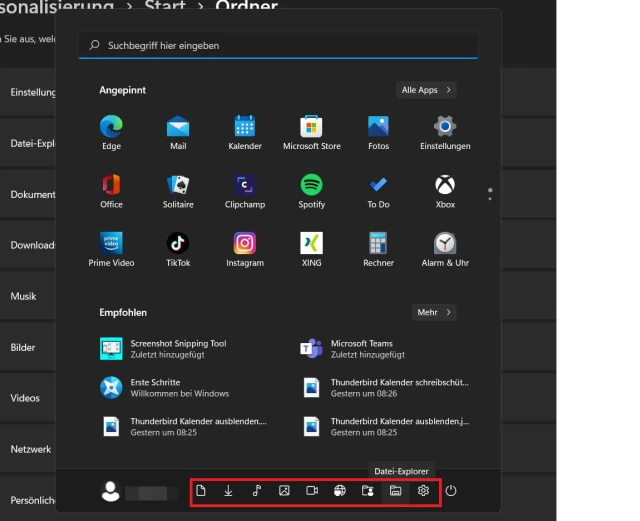
Task: Open Instagram
Action: click(244, 249)
